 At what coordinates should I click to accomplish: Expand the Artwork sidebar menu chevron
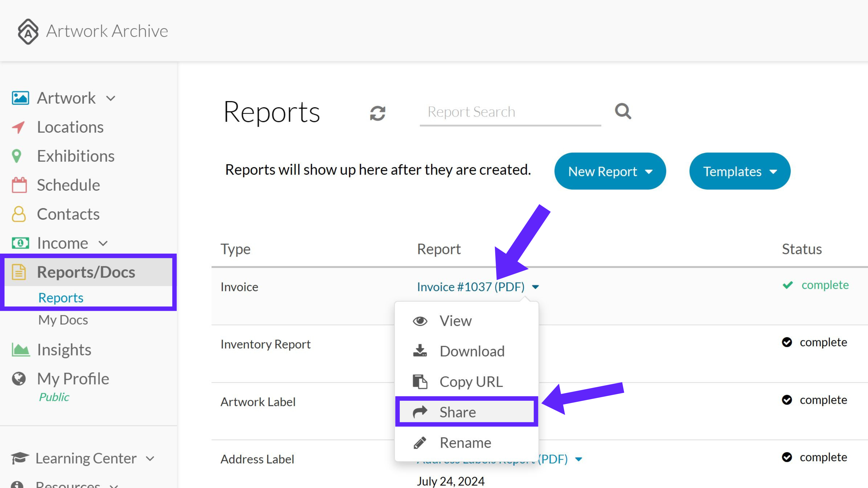coord(110,99)
